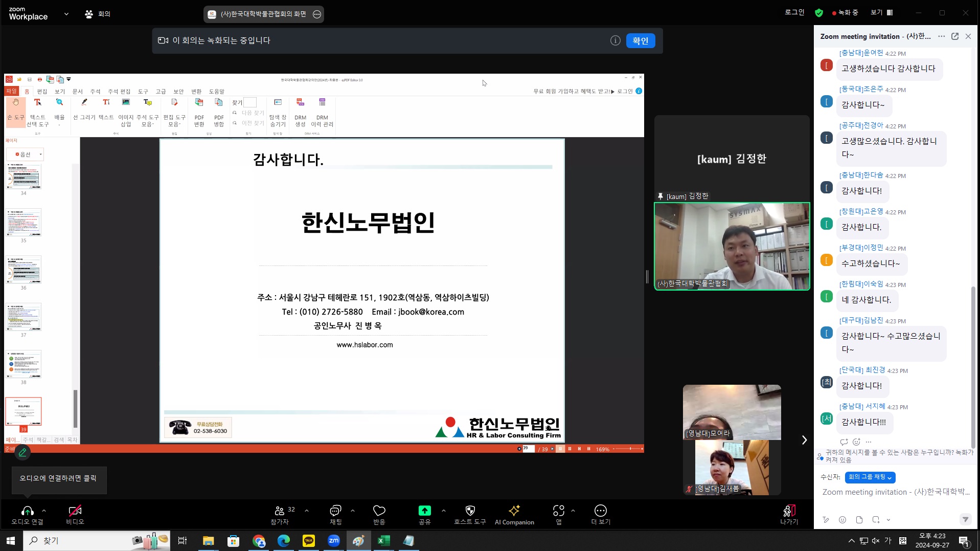
Task: Expand chat options caret in toolbar
Action: 353,510
